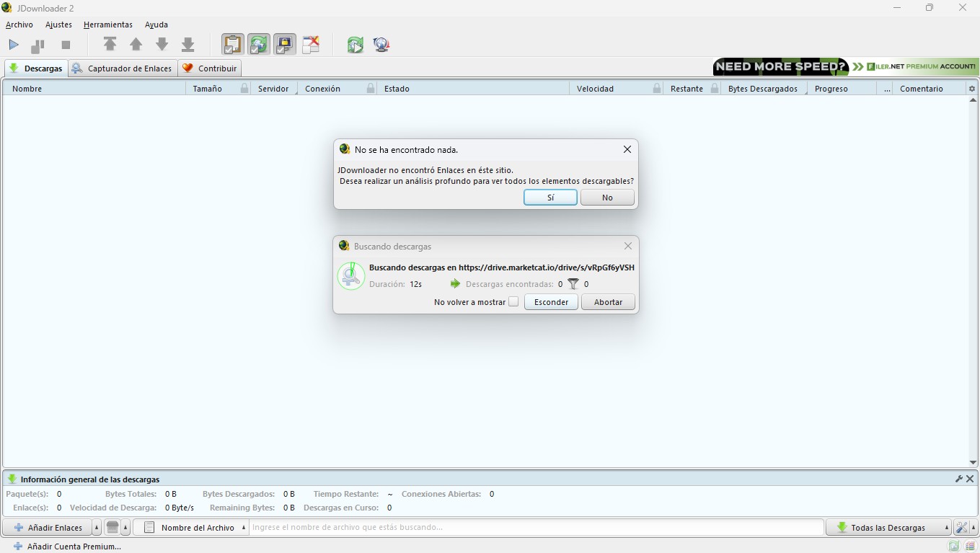980x553 pixels.
Task: Click the update JDownloader globe icon
Action: [381, 45]
